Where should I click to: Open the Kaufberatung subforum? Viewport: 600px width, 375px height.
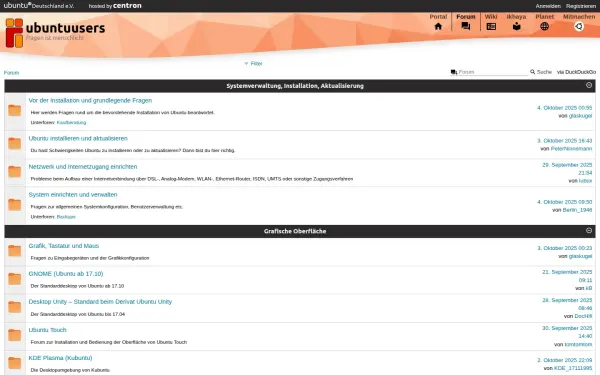pyautogui.click(x=71, y=122)
